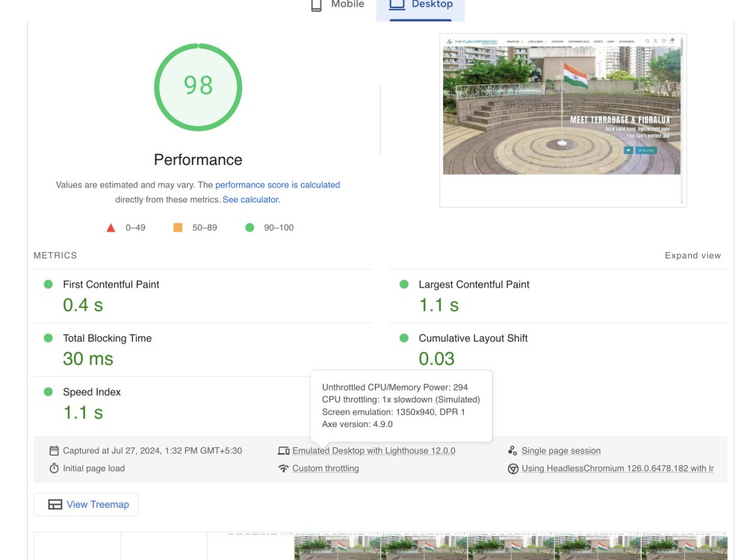This screenshot has width=747, height=560.
Task: Click Total Blocking Time metric label
Action: click(x=107, y=338)
